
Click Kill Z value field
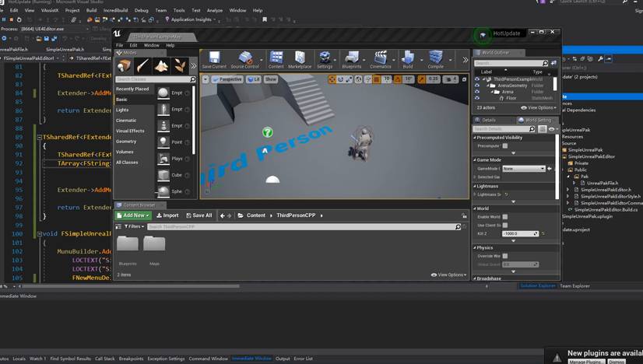519,233
